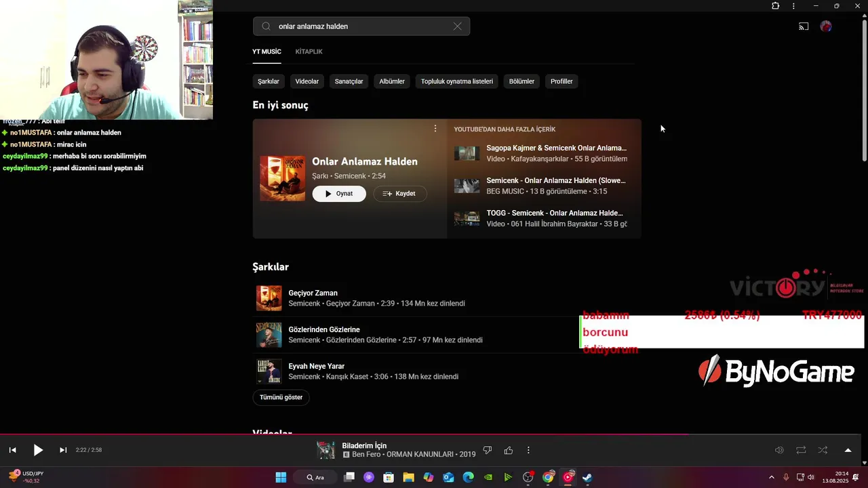Dislike the current song Biladerim İçin
The width and height of the screenshot is (868, 488).
pos(487,450)
